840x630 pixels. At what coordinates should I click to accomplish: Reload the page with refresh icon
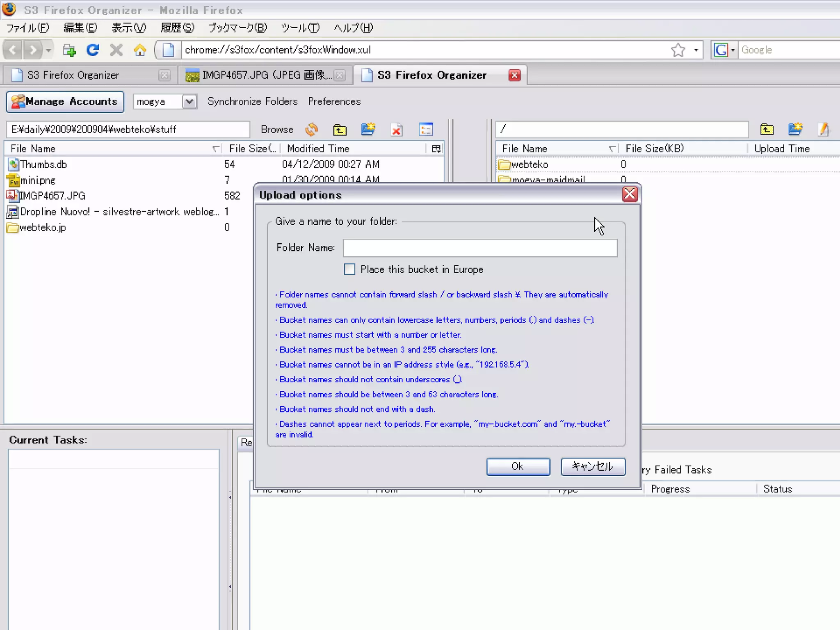pyautogui.click(x=93, y=50)
